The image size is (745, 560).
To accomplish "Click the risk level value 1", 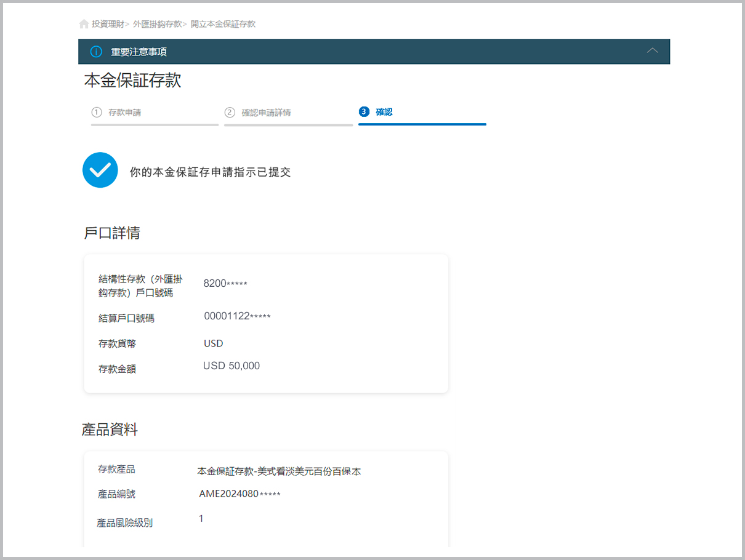I will (x=201, y=519).
